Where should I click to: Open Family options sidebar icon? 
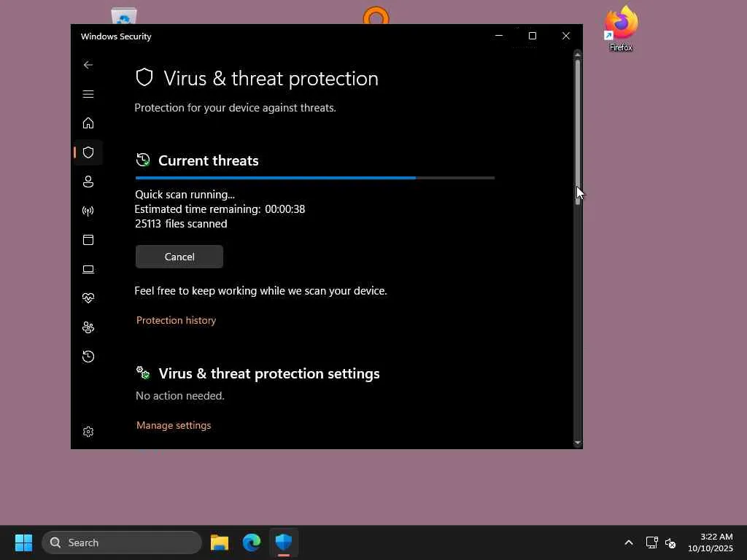(x=88, y=327)
